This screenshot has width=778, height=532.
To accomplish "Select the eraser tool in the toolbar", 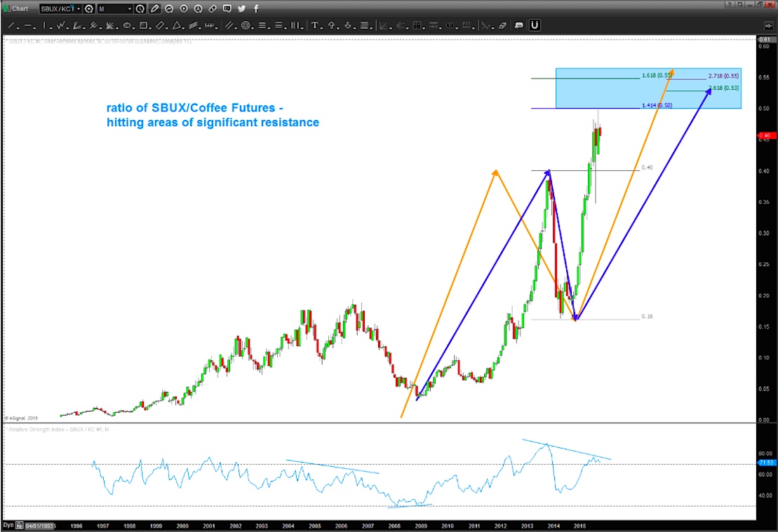I will 502,26.
